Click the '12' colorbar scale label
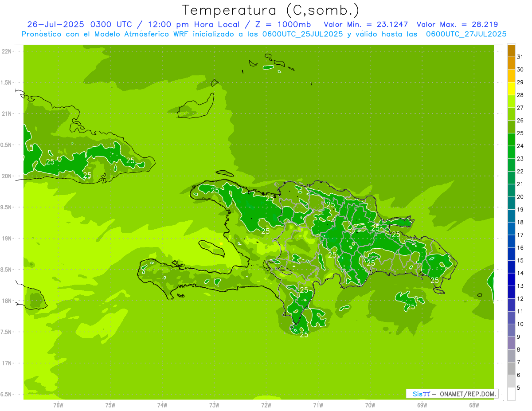The height and width of the screenshot is (411, 532). (520, 298)
